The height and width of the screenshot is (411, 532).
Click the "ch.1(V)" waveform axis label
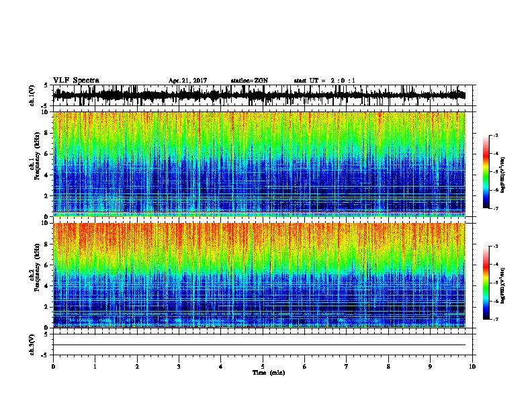(x=32, y=95)
